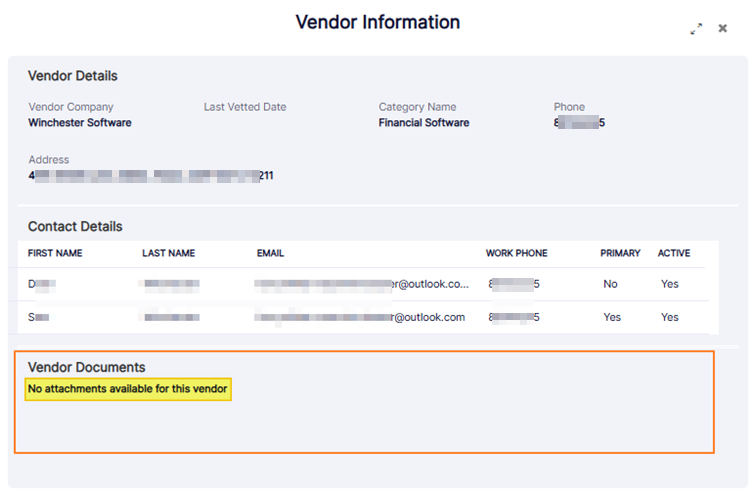Viewport: 750px width, 494px height.
Task: Select the Active 'Yes' cell in first row
Action: click(x=670, y=284)
